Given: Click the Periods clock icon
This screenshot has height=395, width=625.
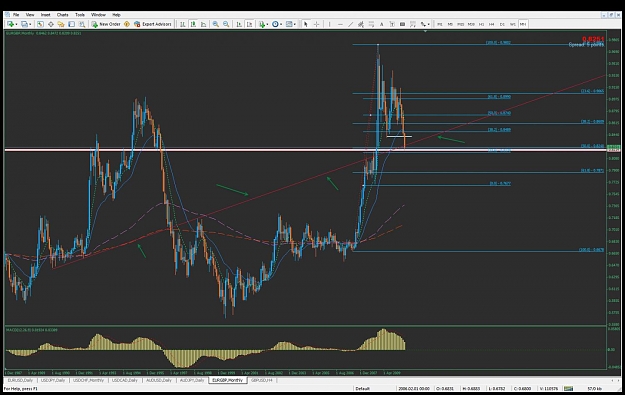Looking at the screenshot, I should 275,24.
